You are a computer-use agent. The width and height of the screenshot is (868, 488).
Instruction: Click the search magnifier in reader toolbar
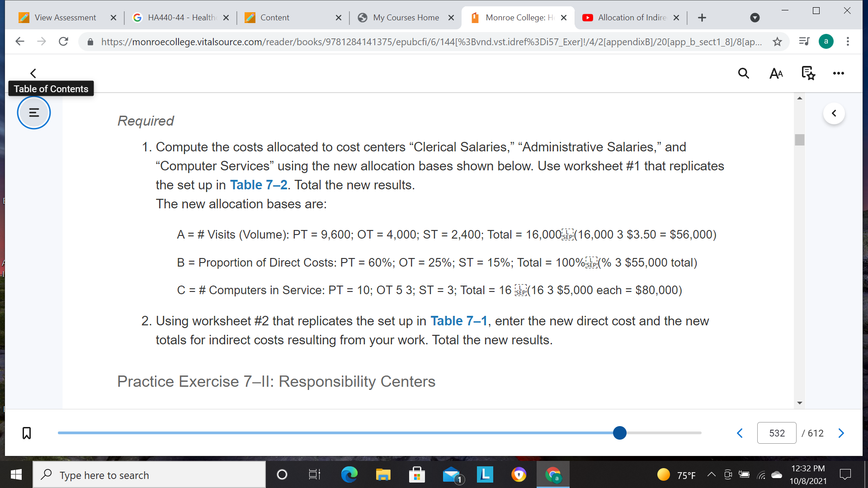click(743, 73)
